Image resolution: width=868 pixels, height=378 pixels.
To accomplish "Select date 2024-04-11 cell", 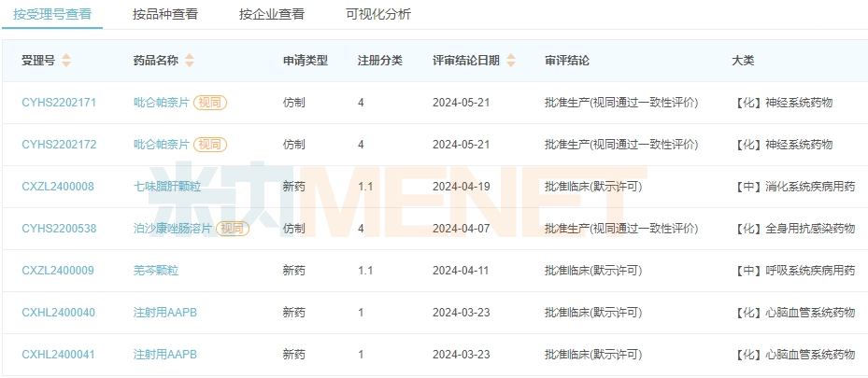I will [x=462, y=271].
